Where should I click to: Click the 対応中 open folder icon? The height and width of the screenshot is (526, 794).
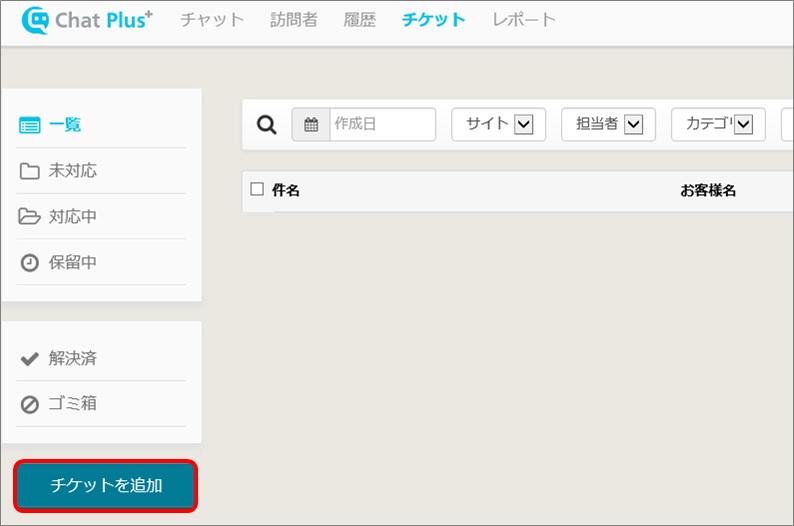click(x=29, y=216)
